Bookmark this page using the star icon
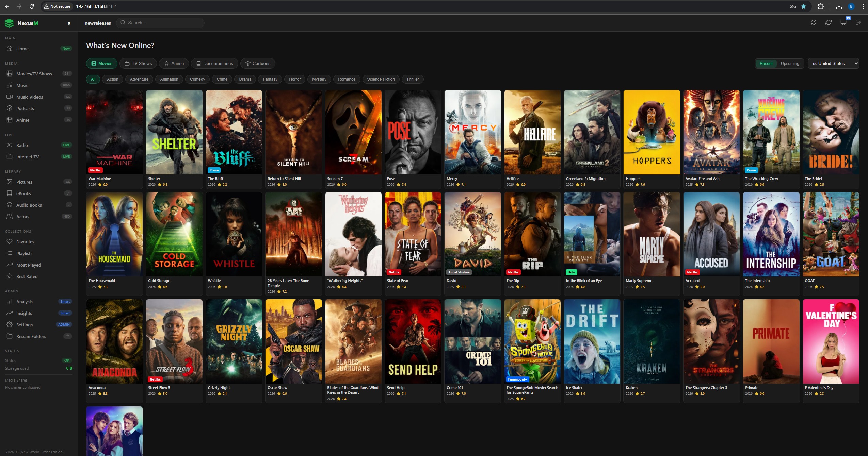Screen dimensions: 868x456 (x=804, y=6)
